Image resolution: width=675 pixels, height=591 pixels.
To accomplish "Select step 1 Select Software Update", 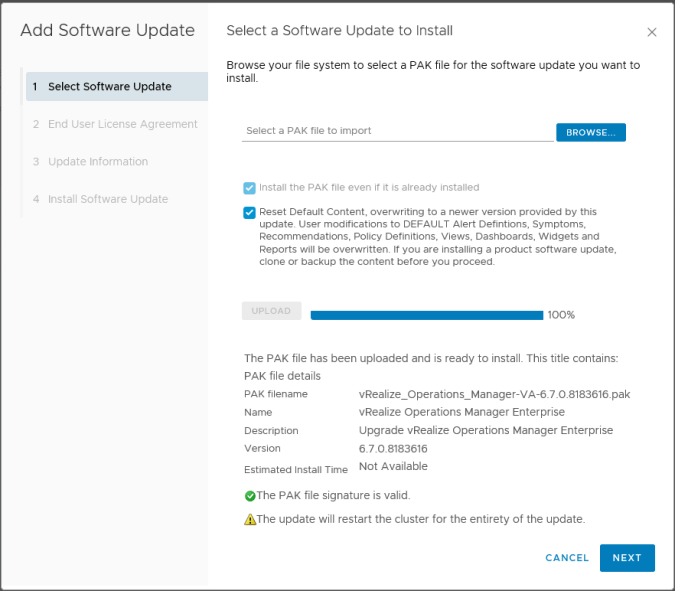I will click(x=116, y=87).
